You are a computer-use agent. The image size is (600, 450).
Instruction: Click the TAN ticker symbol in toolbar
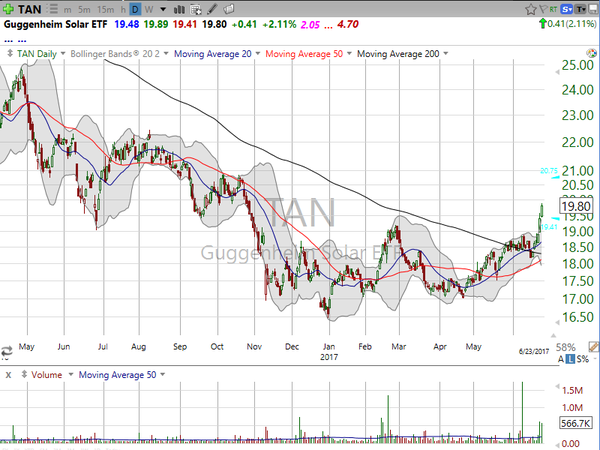[29, 9]
